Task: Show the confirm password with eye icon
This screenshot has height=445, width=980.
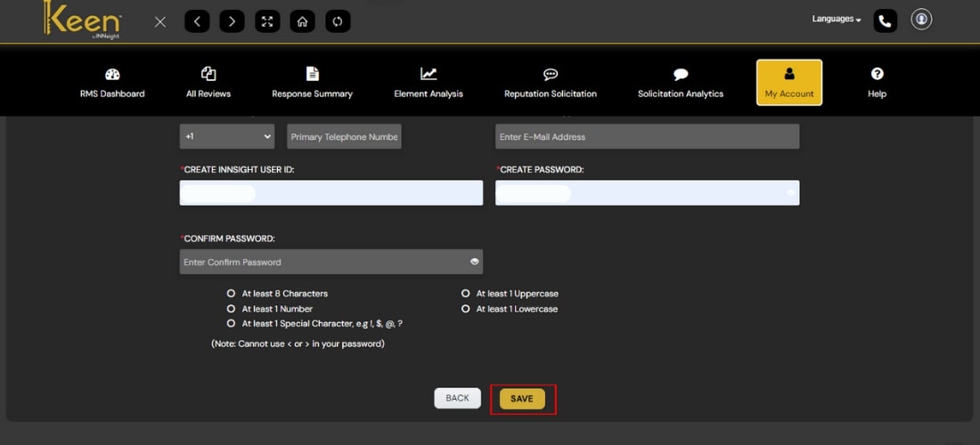Action: (x=475, y=262)
